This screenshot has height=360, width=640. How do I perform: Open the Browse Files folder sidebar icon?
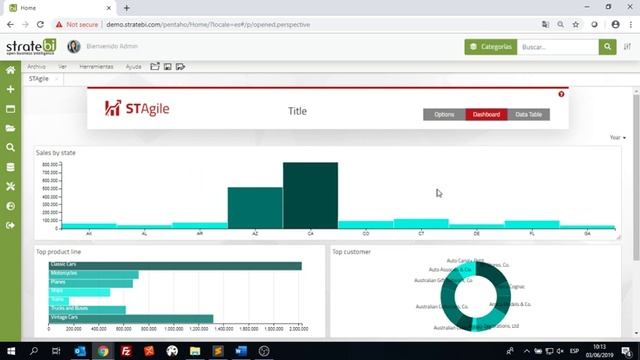click(x=10, y=128)
